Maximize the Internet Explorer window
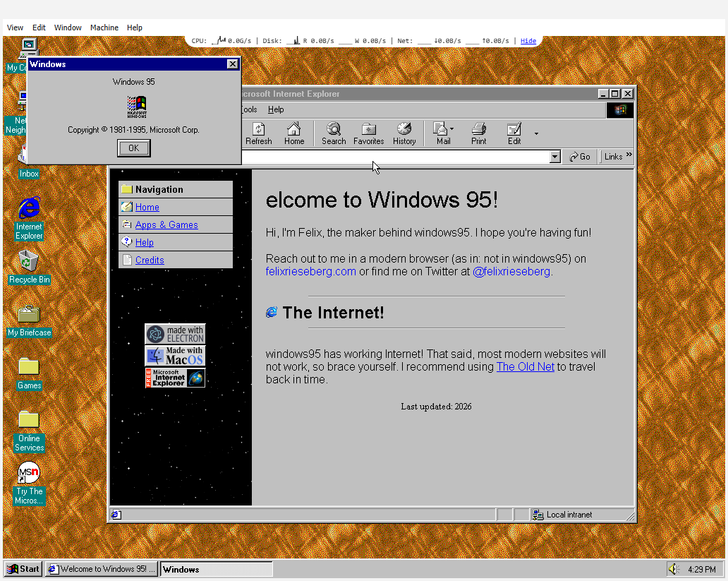Viewport: 728px width, 581px height. tap(615, 94)
